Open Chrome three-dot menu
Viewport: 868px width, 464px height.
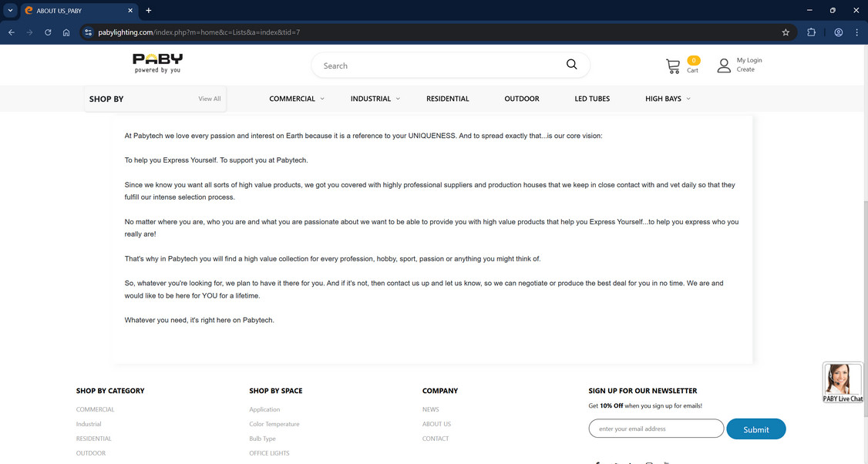point(857,32)
